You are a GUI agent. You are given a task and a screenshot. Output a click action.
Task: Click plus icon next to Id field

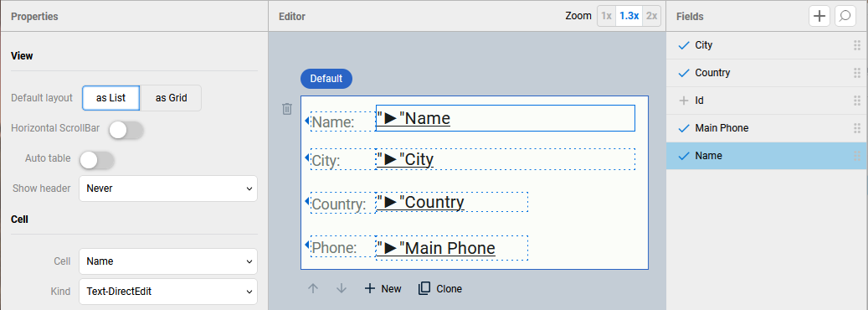[683, 101]
